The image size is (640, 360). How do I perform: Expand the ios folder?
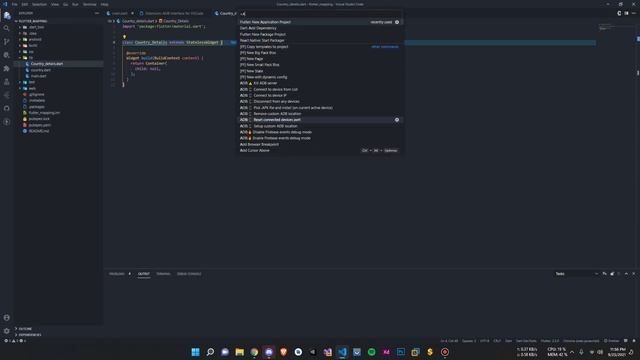(x=59, y=51)
